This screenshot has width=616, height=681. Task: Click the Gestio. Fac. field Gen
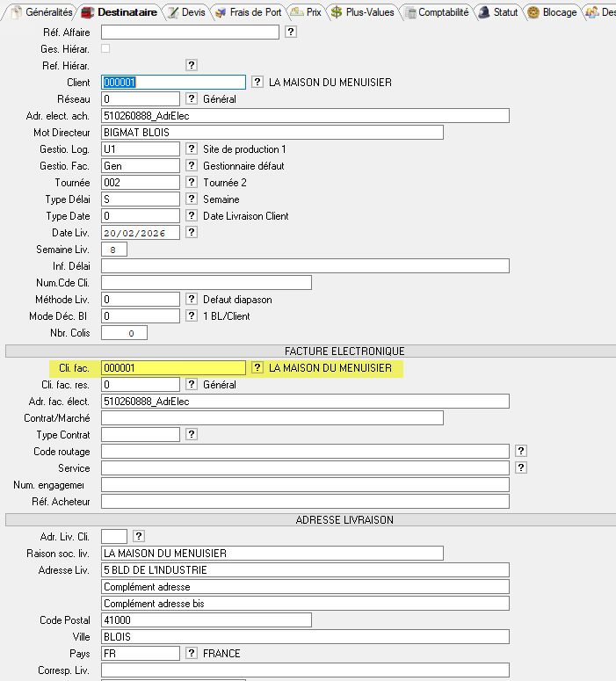pyautogui.click(x=141, y=165)
